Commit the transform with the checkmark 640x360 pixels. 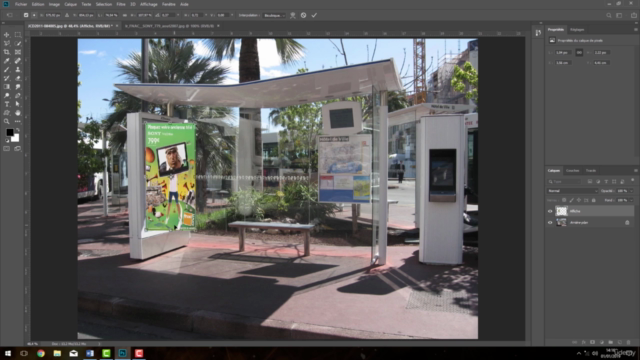[x=314, y=15]
